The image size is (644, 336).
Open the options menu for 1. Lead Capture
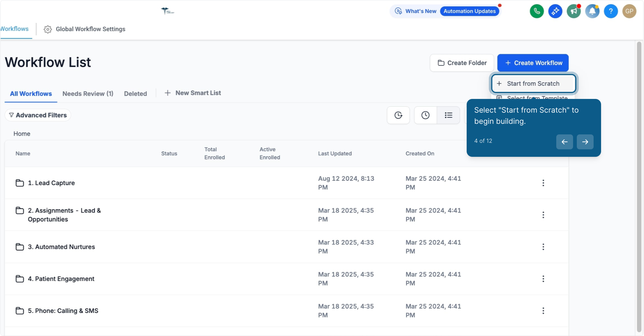543,183
